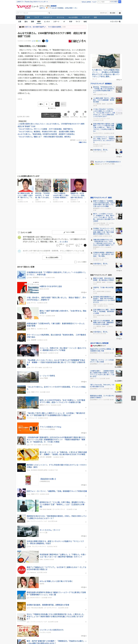This screenshot has width=138, height=644.
Task: Open the article comment count bubble
Action: 34,41
